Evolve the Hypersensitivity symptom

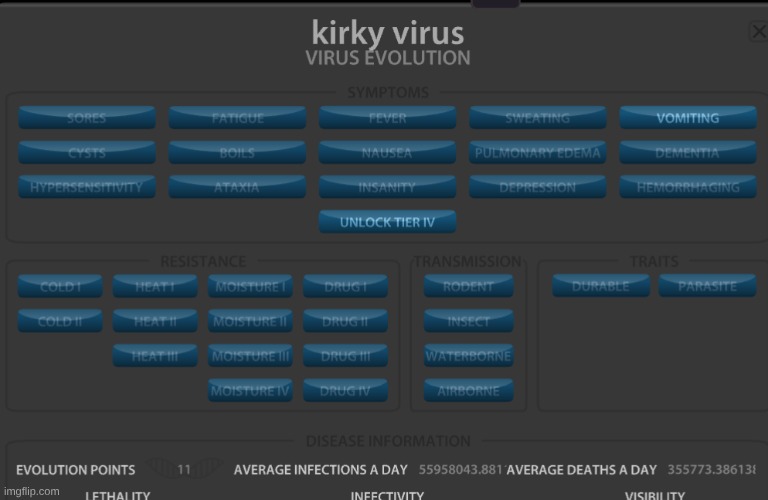[x=87, y=187]
